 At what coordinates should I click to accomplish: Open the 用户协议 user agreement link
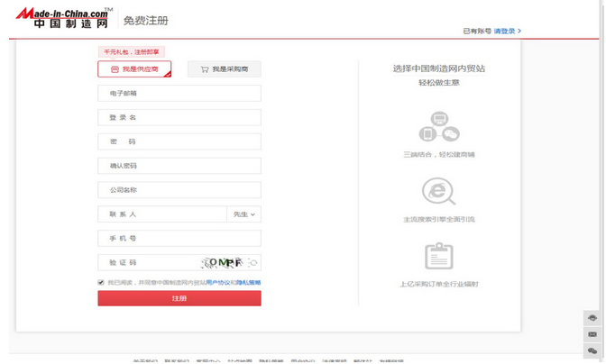pos(218,283)
